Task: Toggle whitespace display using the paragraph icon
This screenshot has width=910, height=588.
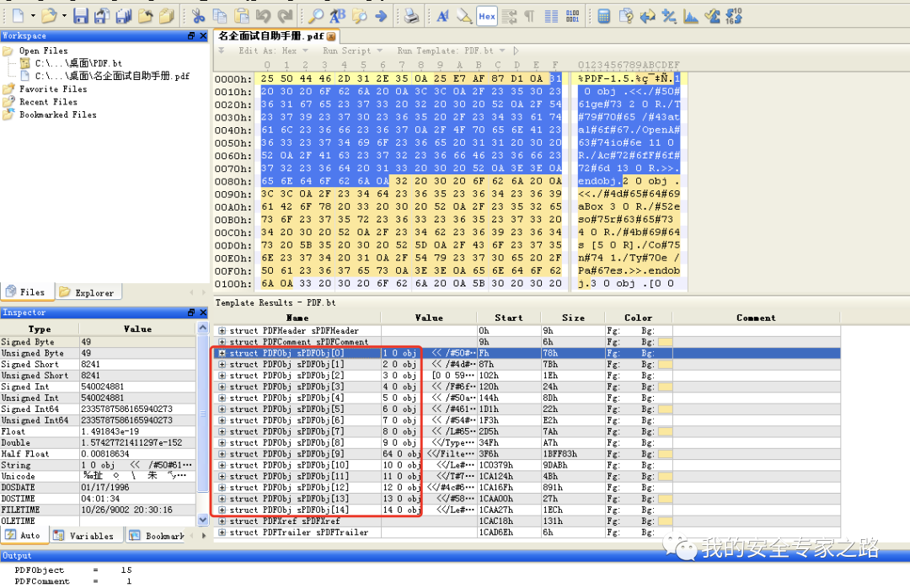Action: pos(529,15)
